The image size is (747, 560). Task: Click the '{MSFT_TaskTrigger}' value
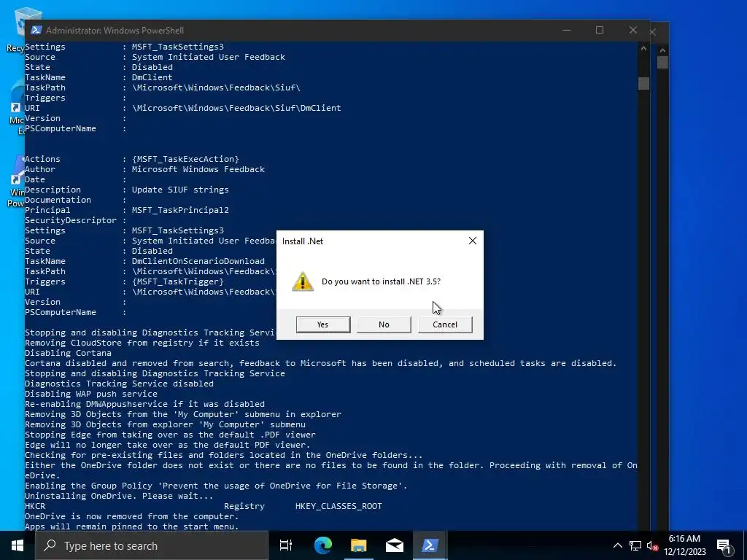tap(178, 281)
